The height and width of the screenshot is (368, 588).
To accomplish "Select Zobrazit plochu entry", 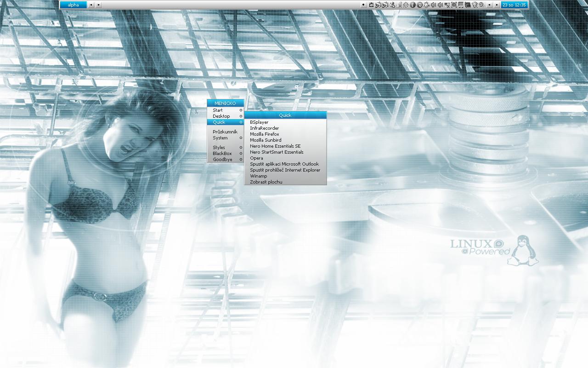I will click(285, 182).
